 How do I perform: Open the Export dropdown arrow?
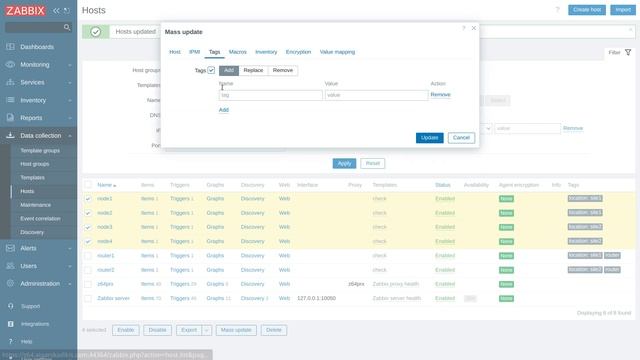click(x=207, y=330)
